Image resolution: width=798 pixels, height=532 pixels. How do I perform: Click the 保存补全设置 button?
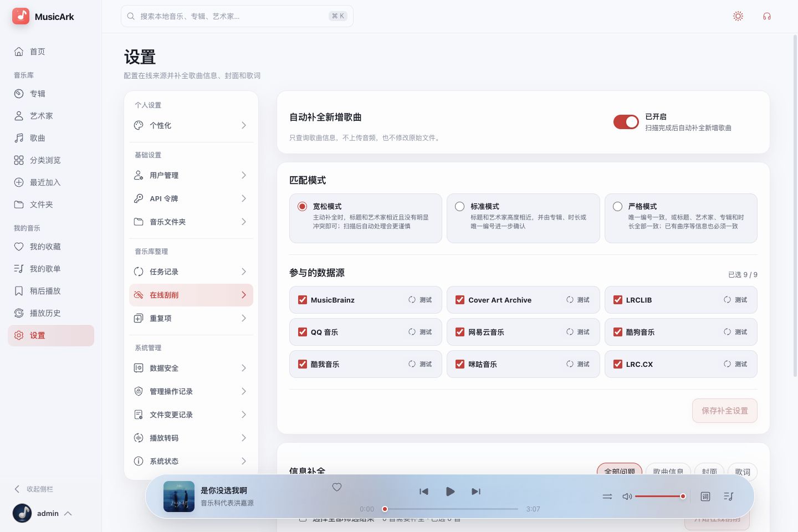coord(725,411)
